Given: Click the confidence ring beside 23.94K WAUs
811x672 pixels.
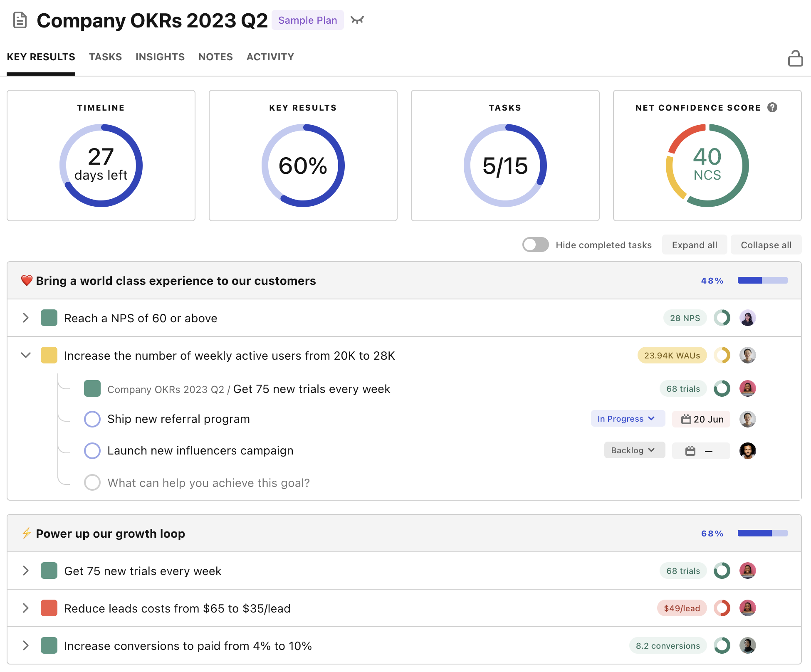Looking at the screenshot, I should [722, 355].
